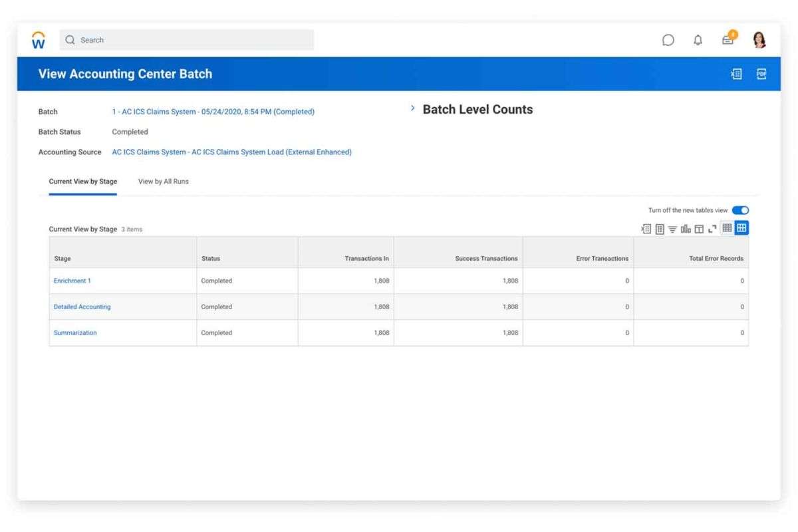This screenshot has height=532, width=798.
Task: Click inside the Search field
Action: pyautogui.click(x=186, y=40)
